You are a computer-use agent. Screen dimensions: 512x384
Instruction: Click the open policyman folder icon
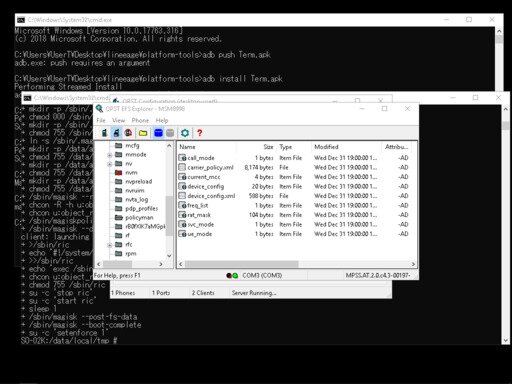tap(118, 218)
